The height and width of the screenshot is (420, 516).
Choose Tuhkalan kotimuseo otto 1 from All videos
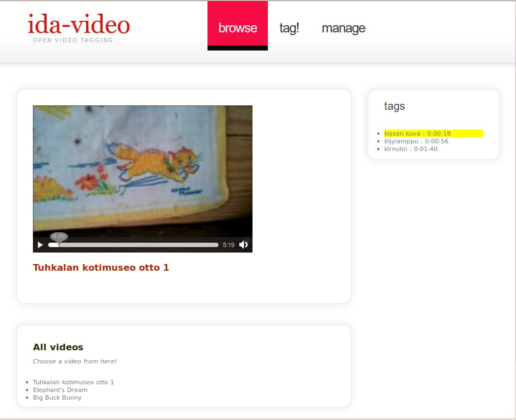coord(74,382)
